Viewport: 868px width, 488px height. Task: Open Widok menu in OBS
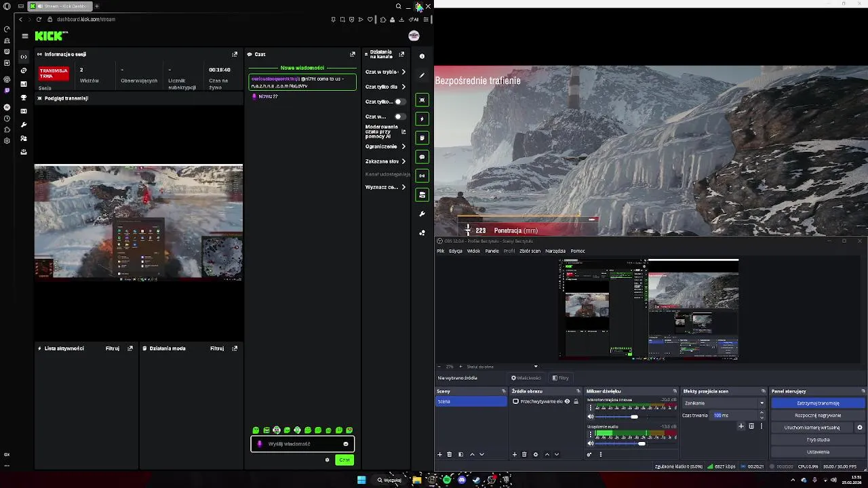coord(473,251)
